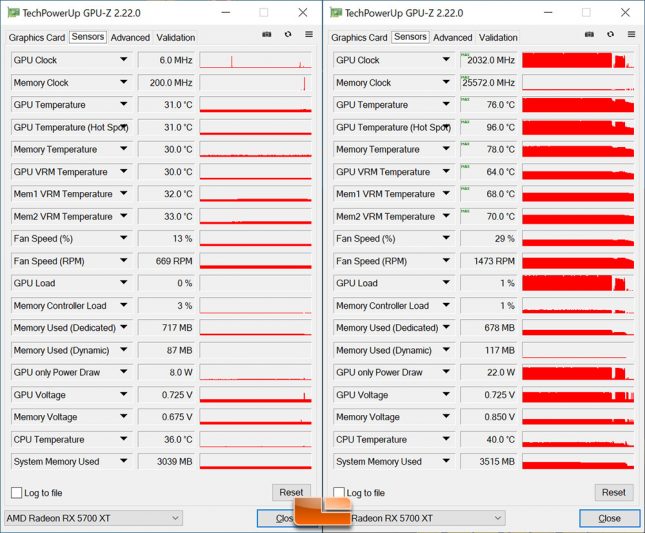Click Close button in right GPU-Z window
The image size is (645, 533).
[610, 518]
